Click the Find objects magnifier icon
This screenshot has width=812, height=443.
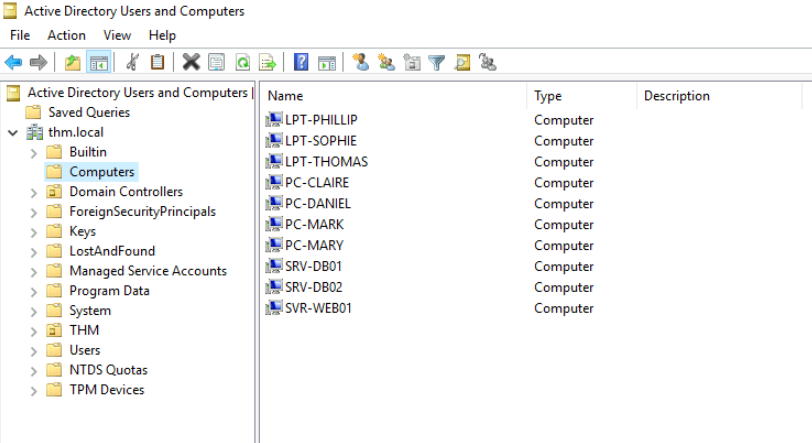(x=462, y=63)
